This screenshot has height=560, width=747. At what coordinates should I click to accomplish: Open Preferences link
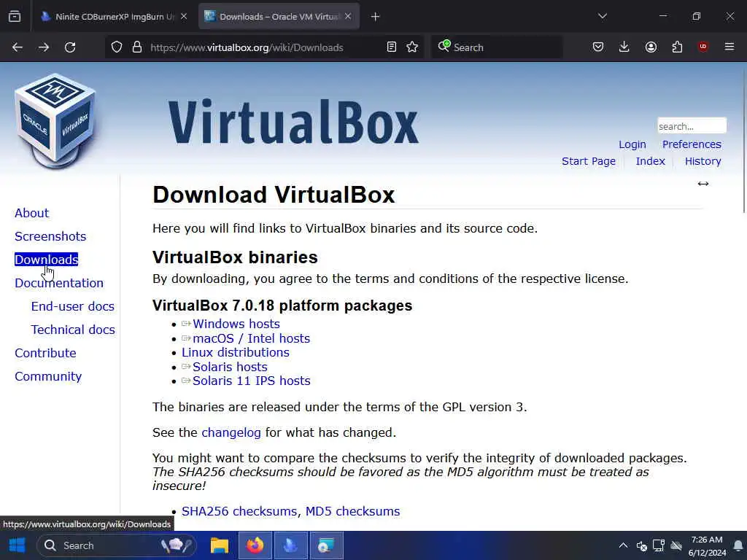tap(692, 144)
